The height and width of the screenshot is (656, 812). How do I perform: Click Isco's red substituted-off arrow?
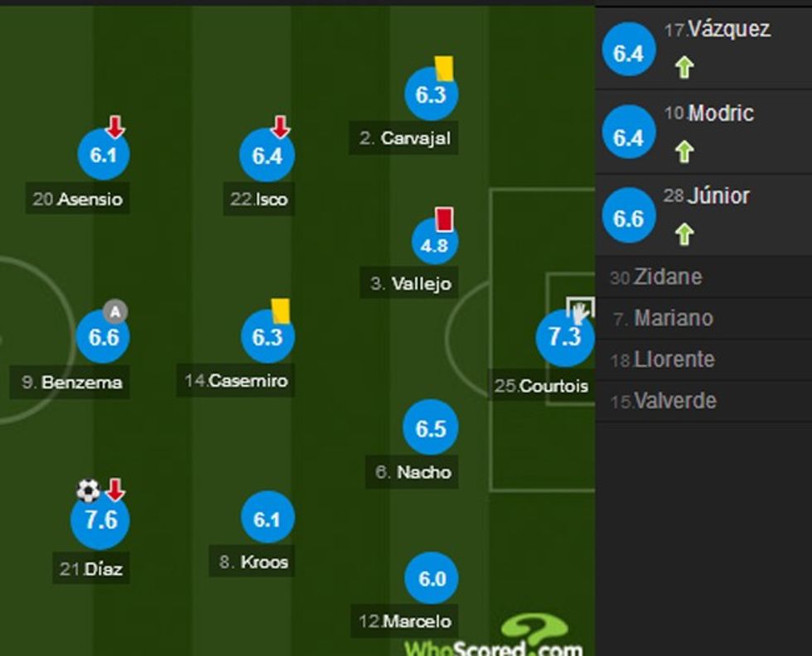click(280, 128)
